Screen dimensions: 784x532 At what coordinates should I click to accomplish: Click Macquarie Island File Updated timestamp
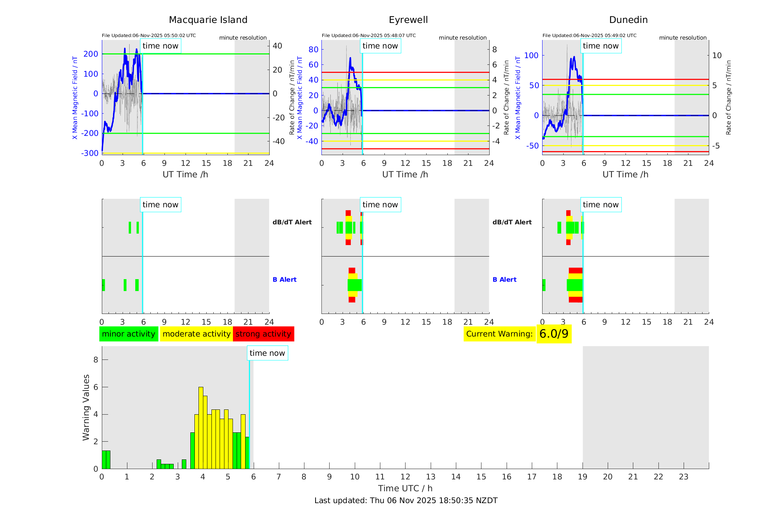coord(149,36)
